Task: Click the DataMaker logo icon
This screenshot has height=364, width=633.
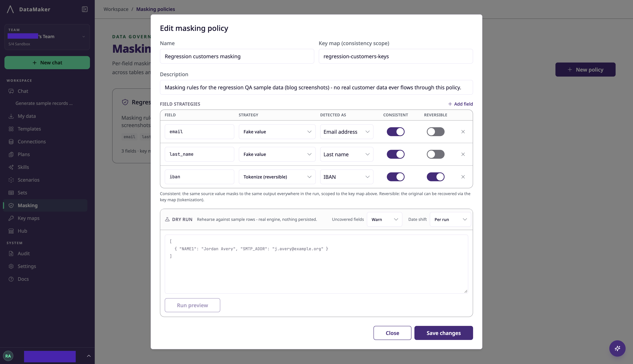Action: tap(10, 9)
